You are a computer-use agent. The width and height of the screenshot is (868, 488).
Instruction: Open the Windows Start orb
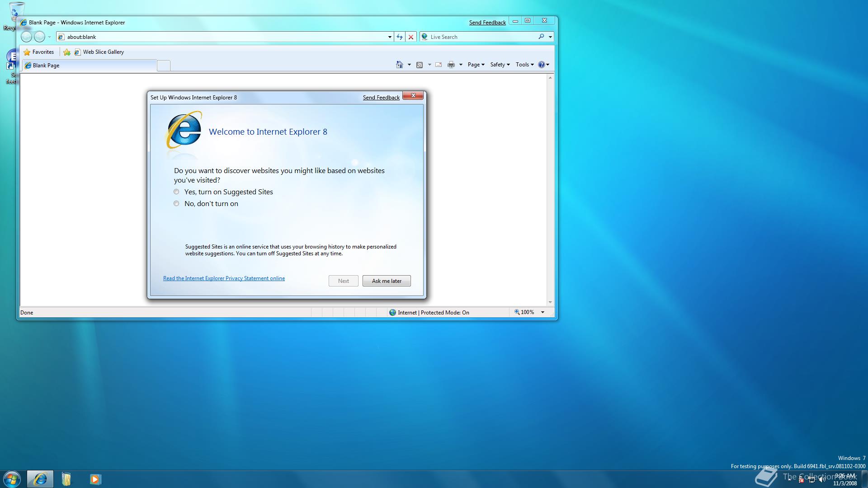pos(12,479)
